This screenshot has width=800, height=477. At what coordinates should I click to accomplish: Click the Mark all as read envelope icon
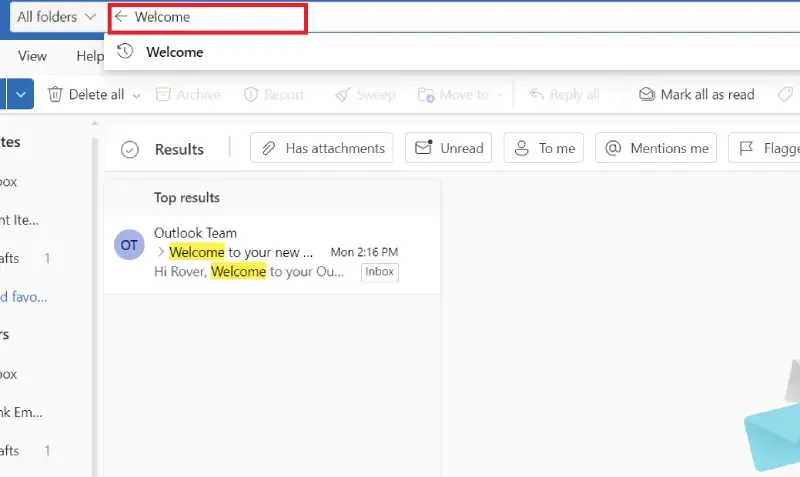(x=646, y=94)
